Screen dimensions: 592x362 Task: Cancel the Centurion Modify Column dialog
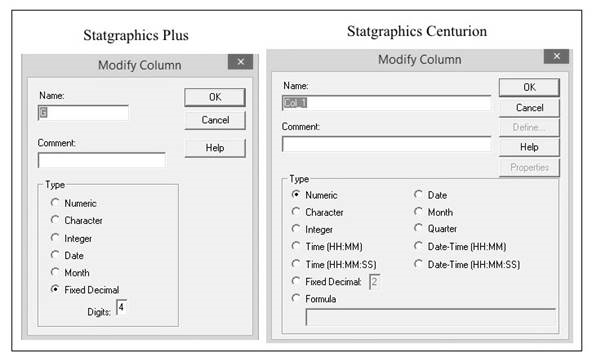click(x=529, y=108)
